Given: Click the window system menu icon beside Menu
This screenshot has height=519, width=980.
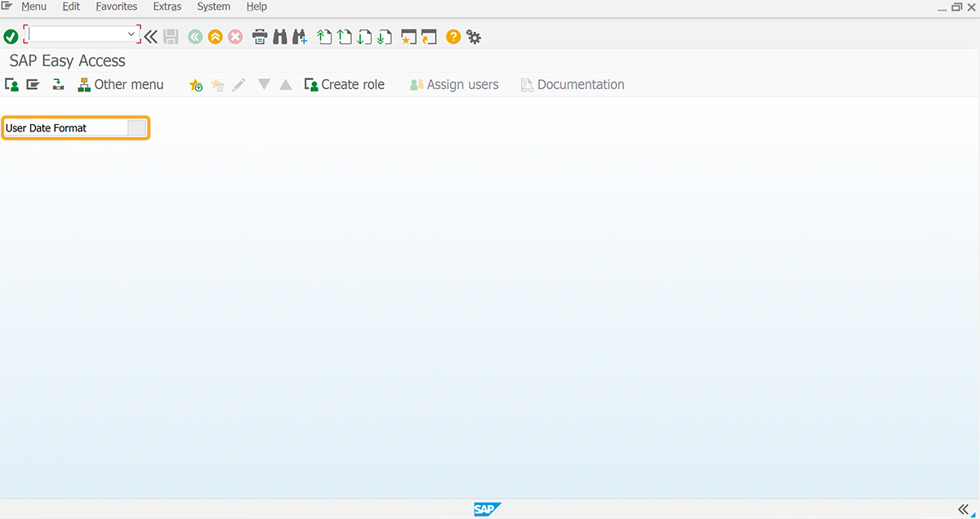Looking at the screenshot, I should 7,6.
